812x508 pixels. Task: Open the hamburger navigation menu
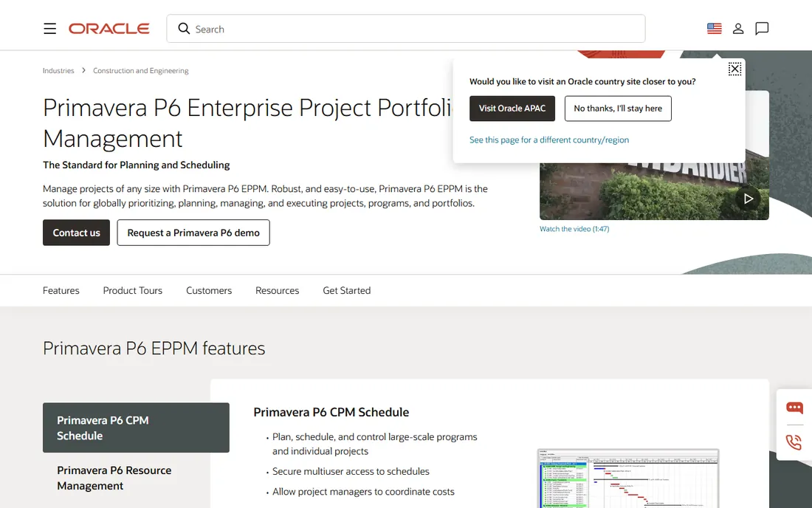pyautogui.click(x=49, y=29)
